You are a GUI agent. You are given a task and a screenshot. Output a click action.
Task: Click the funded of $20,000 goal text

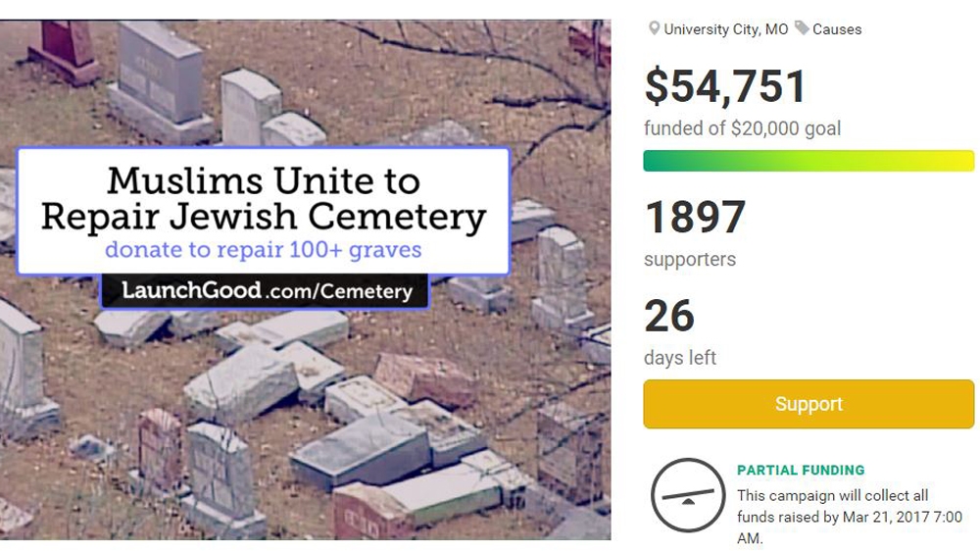point(742,128)
